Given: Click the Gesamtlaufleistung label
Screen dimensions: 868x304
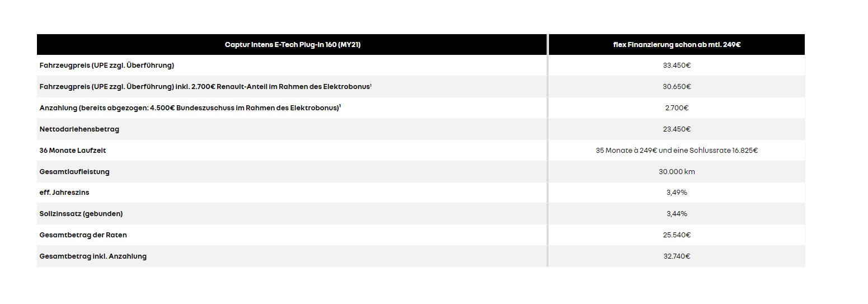Looking at the screenshot, I should click(x=74, y=172).
